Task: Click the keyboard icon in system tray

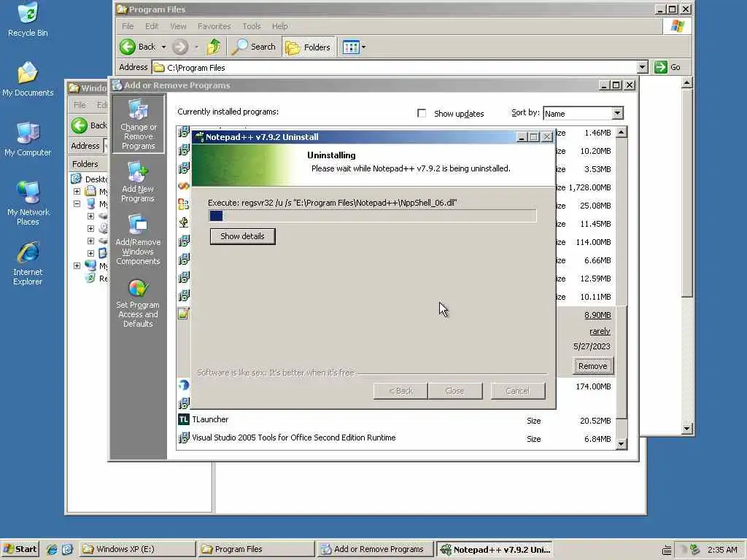Action: [x=667, y=550]
